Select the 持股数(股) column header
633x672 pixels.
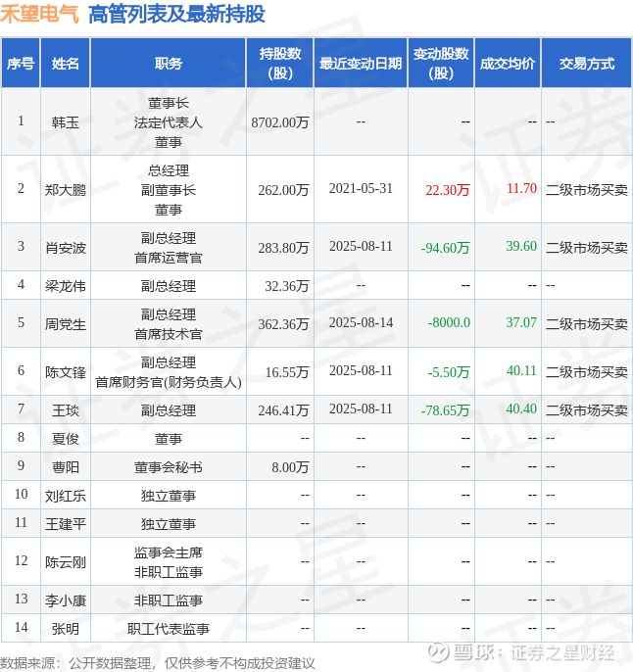(x=280, y=64)
